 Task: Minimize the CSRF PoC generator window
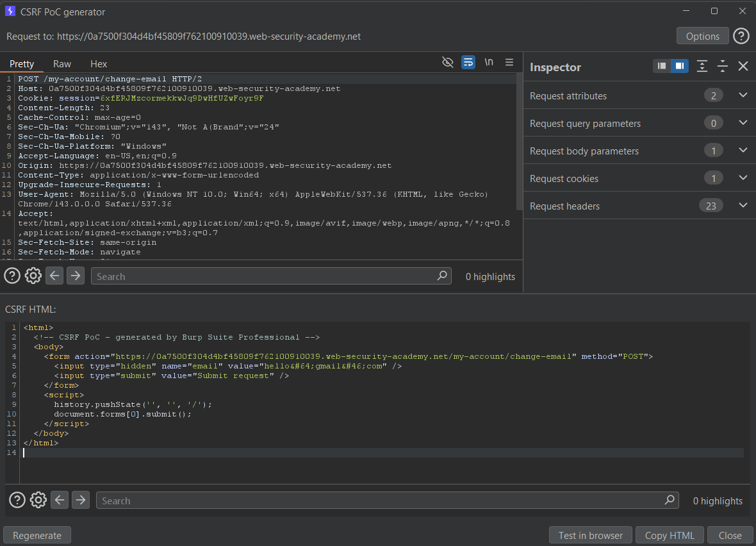(x=686, y=11)
